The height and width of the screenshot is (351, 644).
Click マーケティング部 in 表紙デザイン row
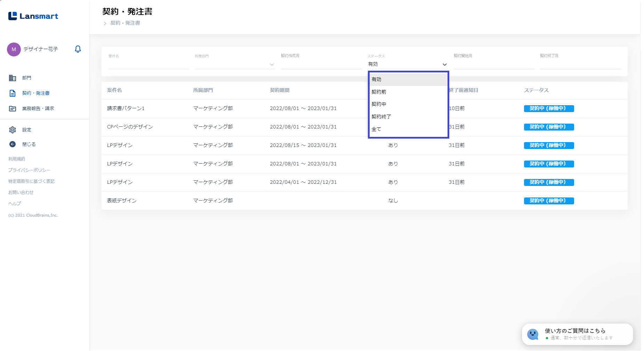pyautogui.click(x=213, y=201)
